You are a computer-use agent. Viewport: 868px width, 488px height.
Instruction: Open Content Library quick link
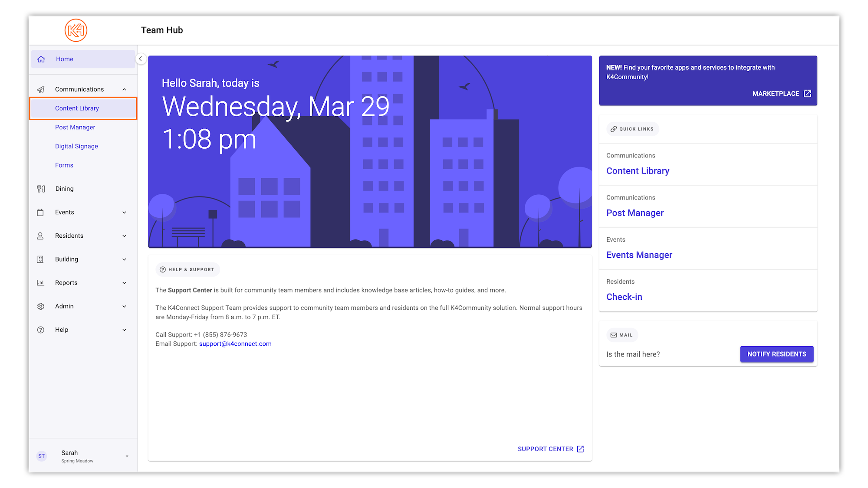coord(638,171)
